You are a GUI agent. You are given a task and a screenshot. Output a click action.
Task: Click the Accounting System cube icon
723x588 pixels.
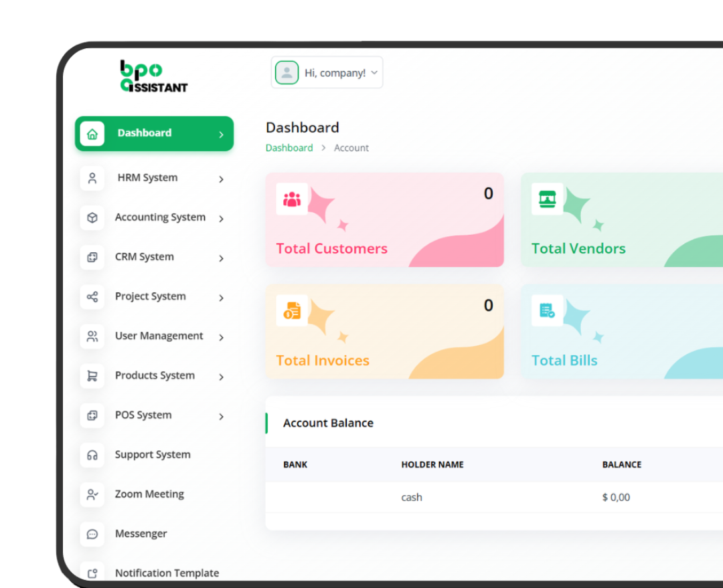[92, 217]
